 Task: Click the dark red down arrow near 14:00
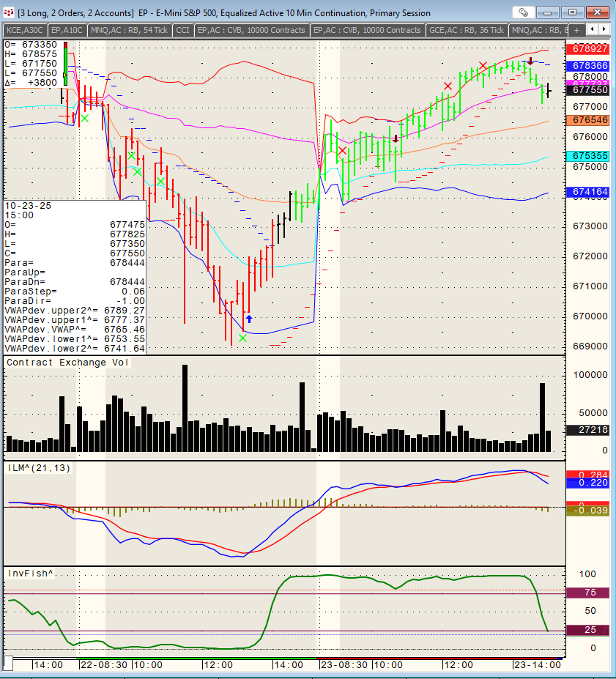coord(530,61)
